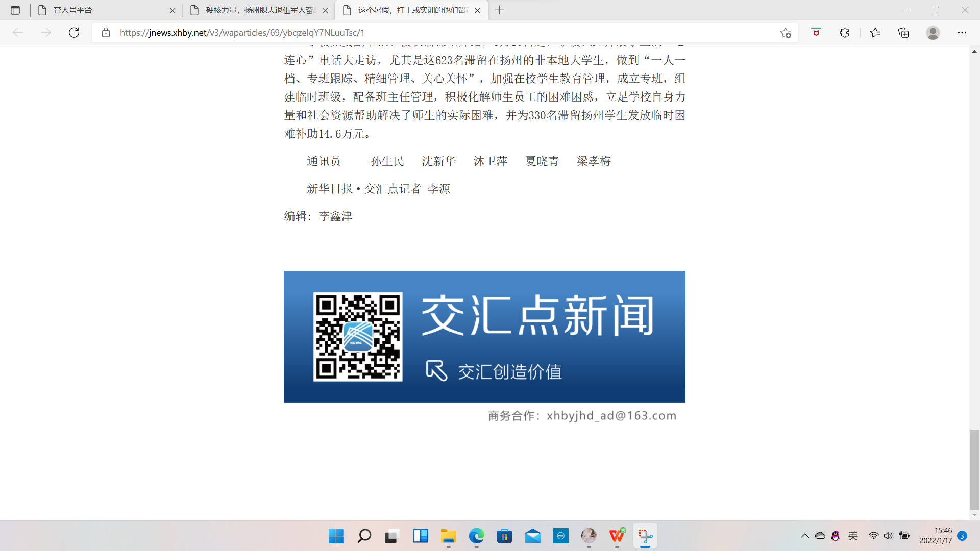
Task: Switch to the 硬核力量 news tab
Action: [x=255, y=10]
